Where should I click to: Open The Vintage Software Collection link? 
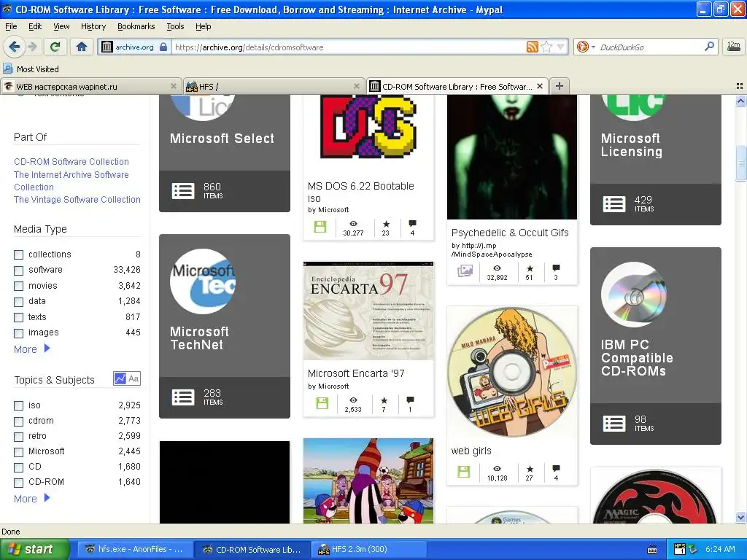77,200
